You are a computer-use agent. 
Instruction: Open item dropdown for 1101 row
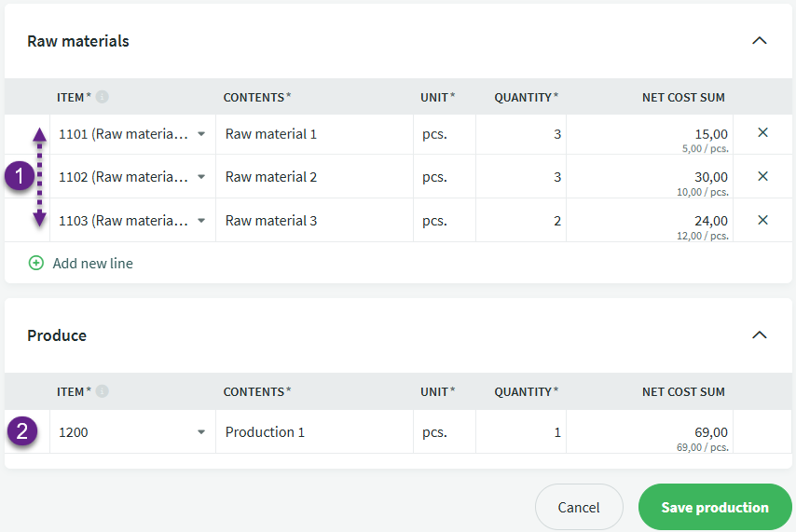[x=201, y=134]
